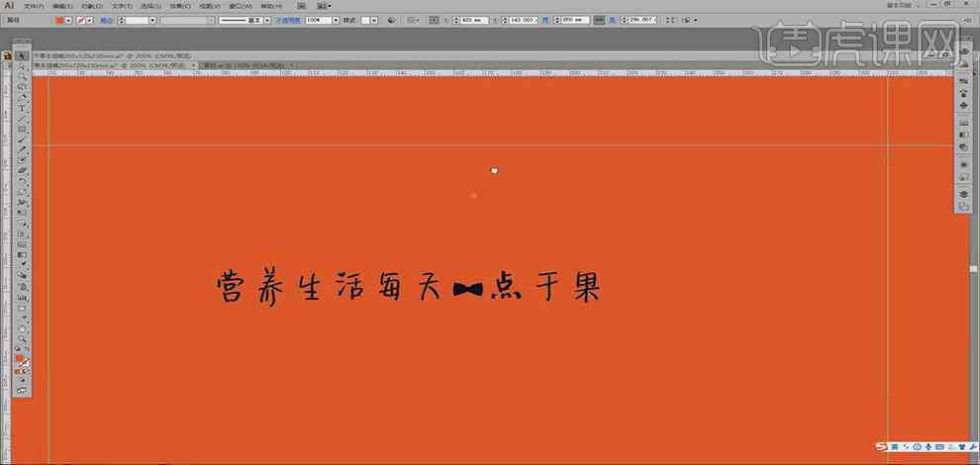Open the 文字(T) menu
The width and height of the screenshot is (980, 465).
[x=122, y=6]
